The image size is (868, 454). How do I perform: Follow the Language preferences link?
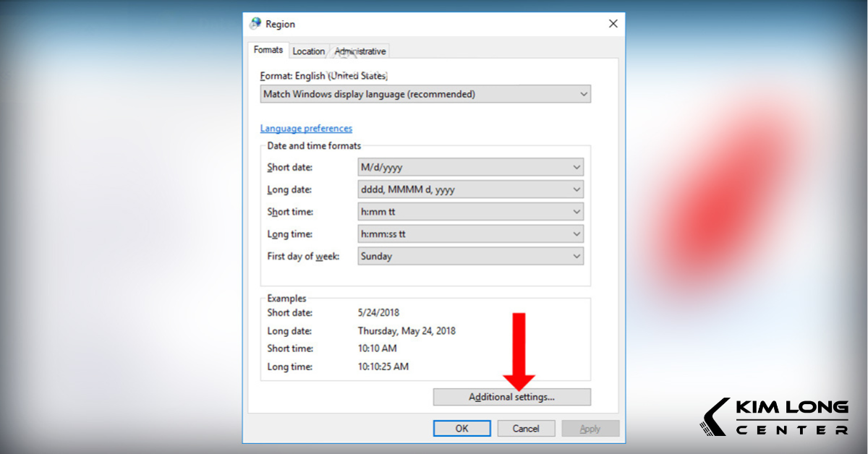(x=306, y=129)
